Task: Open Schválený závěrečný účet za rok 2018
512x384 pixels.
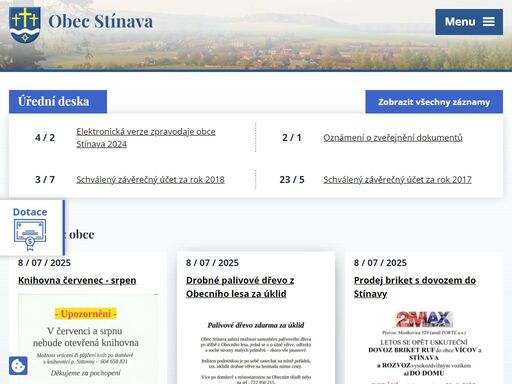Action: pyautogui.click(x=150, y=180)
